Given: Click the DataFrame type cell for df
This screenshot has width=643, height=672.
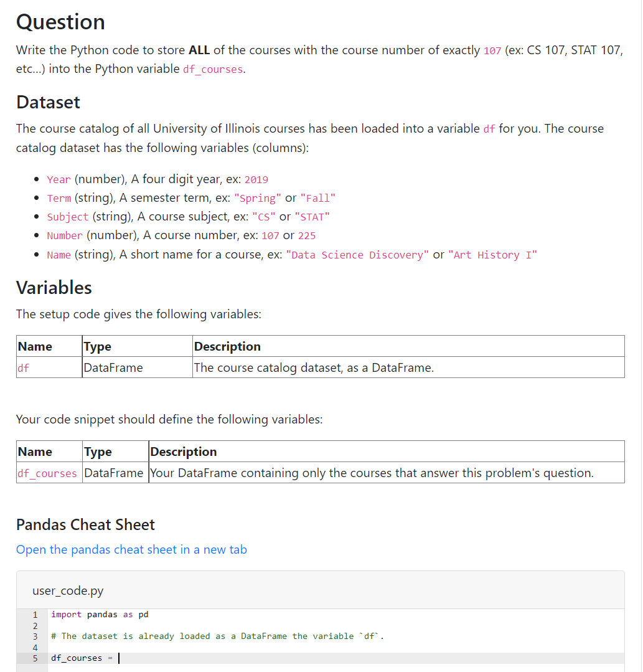Looking at the screenshot, I should [113, 367].
